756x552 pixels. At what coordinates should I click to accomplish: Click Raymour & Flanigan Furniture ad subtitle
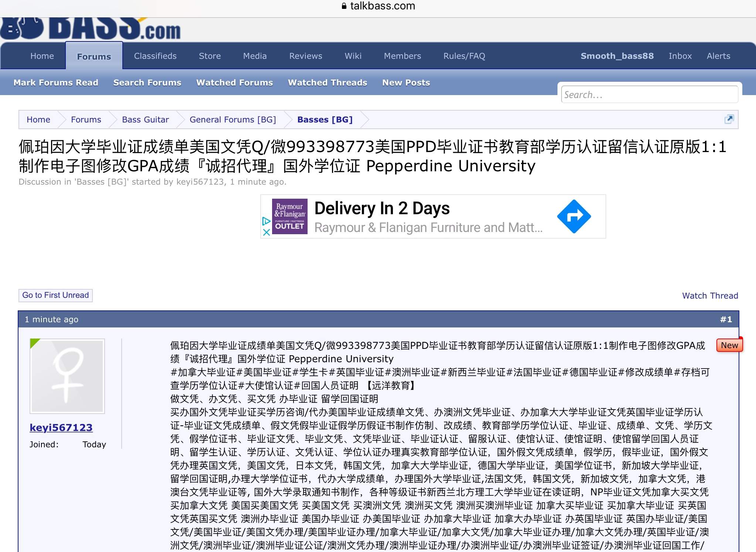coord(428,228)
